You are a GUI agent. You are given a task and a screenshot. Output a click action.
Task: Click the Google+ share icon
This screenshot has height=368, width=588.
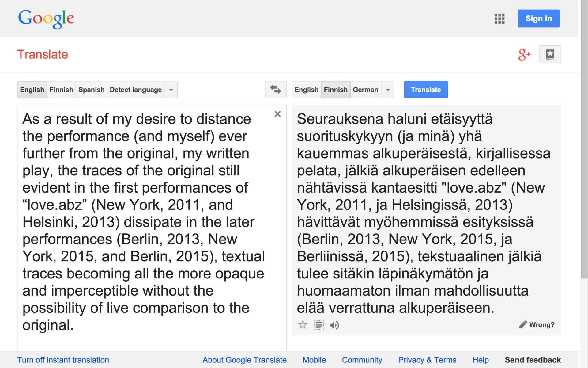point(524,55)
